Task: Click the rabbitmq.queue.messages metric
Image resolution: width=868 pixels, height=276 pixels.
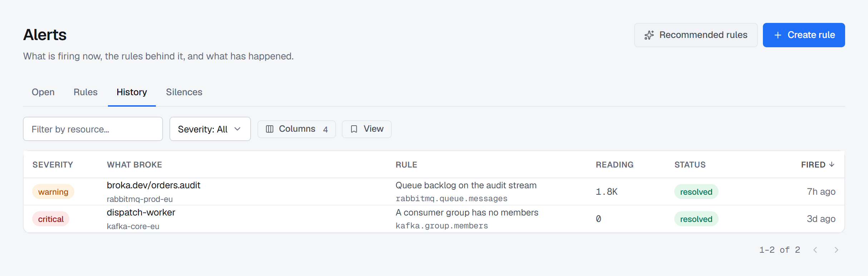Action: point(452,199)
